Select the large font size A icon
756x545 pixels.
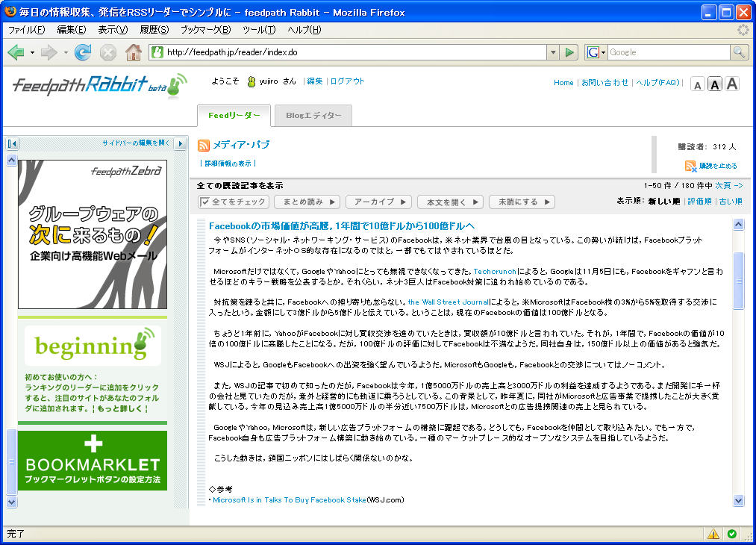coord(732,84)
